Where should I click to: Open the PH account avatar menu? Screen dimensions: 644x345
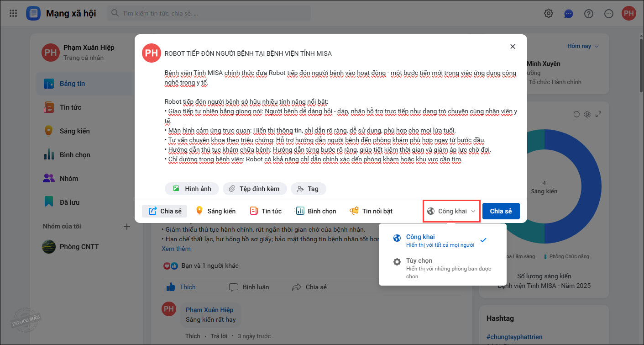tap(629, 13)
